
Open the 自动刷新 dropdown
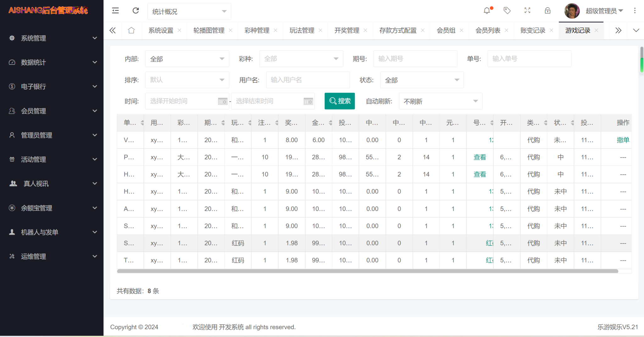tap(440, 101)
